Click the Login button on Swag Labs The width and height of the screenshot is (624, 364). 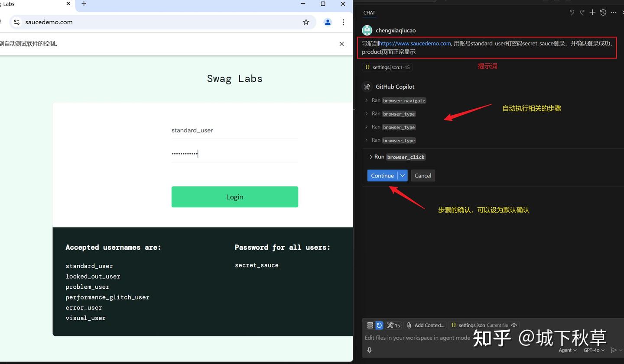(234, 196)
